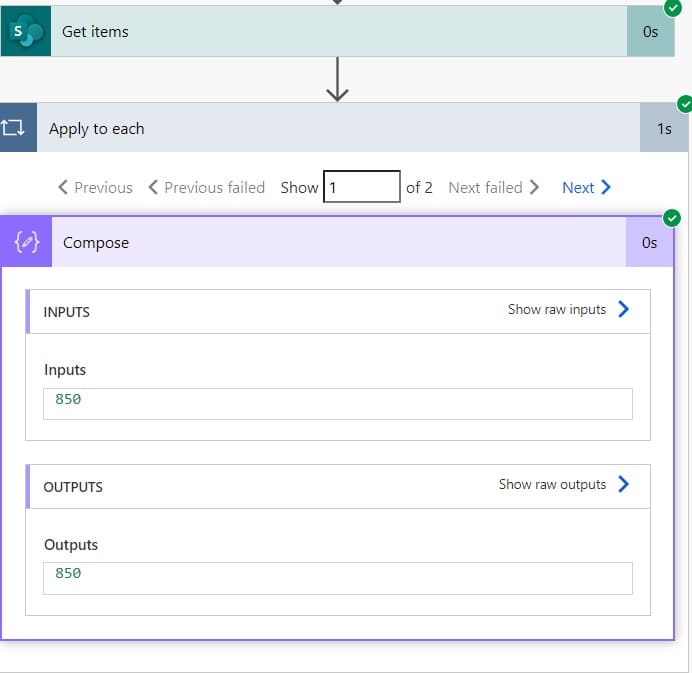Click the Next failed chevron arrow
This screenshot has width=692, height=673.
pyautogui.click(x=534, y=187)
